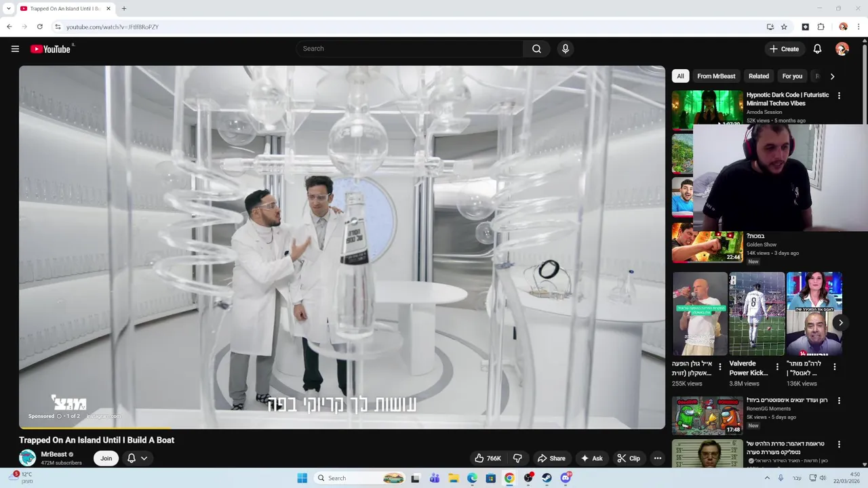Go to YouTube home via logo
The image size is (868, 488).
click(x=51, y=49)
